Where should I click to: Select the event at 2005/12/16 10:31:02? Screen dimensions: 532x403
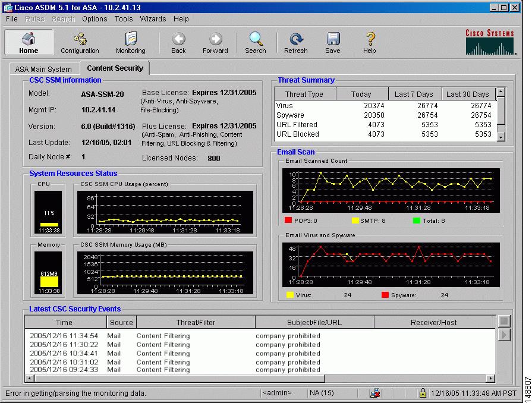point(260,363)
